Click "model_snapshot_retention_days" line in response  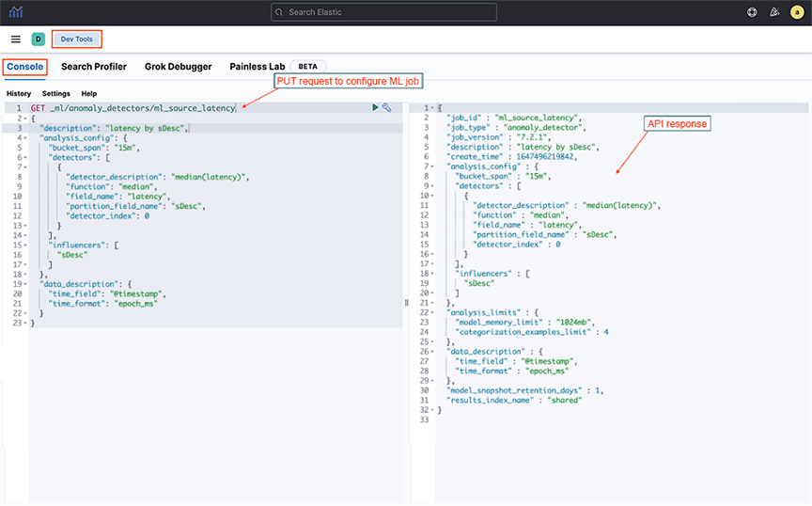click(x=525, y=390)
